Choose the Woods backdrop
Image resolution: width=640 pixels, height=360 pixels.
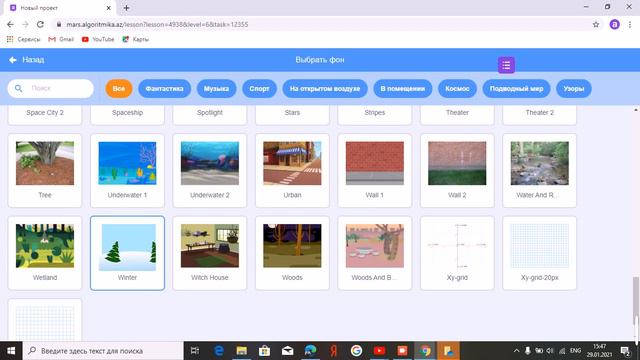pyautogui.click(x=292, y=253)
